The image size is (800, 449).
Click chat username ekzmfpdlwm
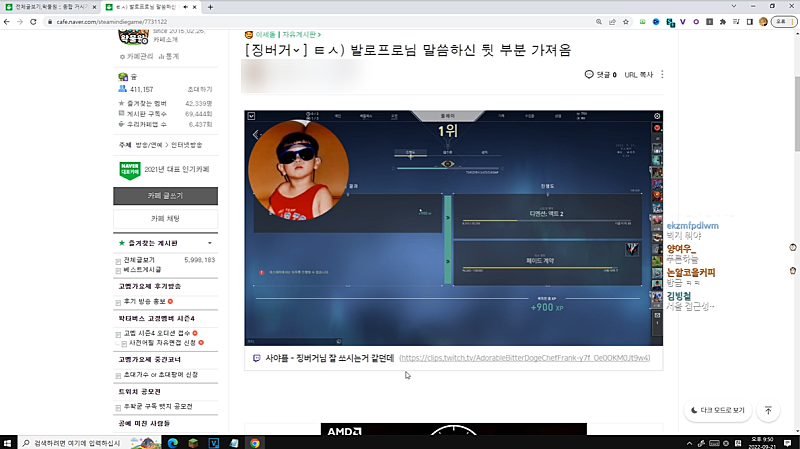click(x=692, y=226)
